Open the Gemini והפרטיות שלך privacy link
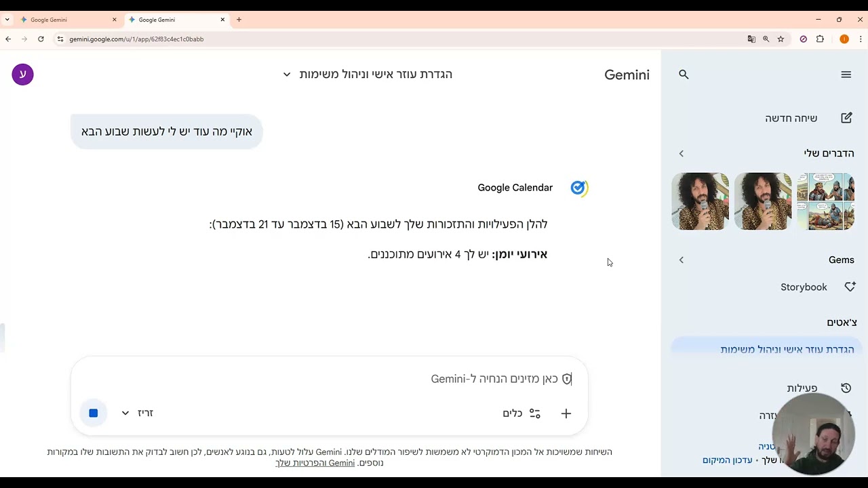The width and height of the screenshot is (868, 488). [315, 463]
